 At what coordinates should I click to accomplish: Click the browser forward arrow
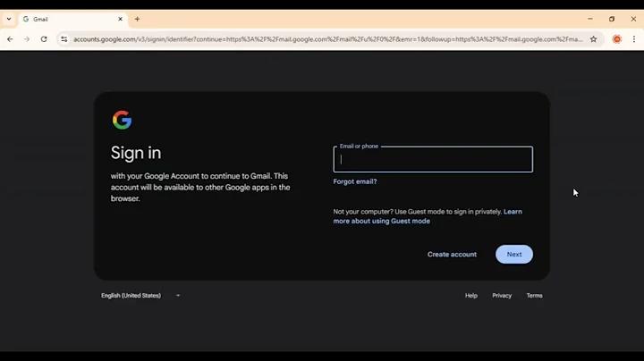[x=27, y=39]
